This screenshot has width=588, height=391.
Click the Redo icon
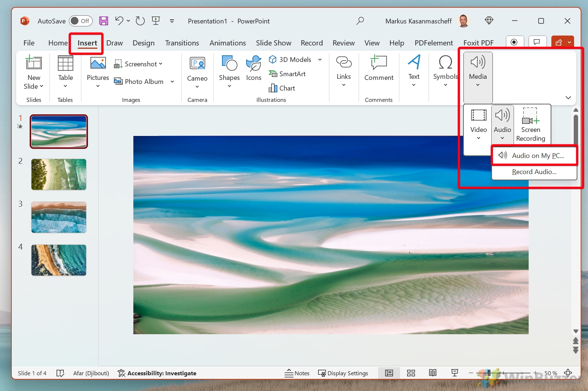pos(140,21)
